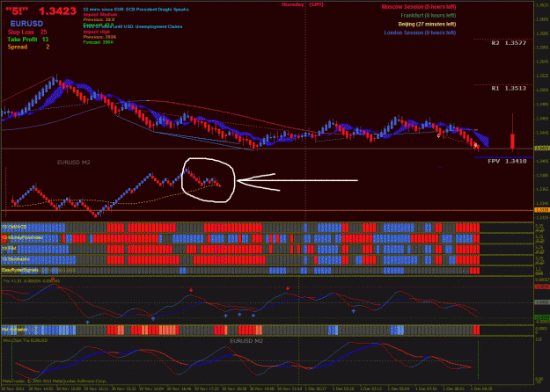Select the blue EURUSD symbol label
The height and width of the screenshot is (392, 550).
click(26, 24)
